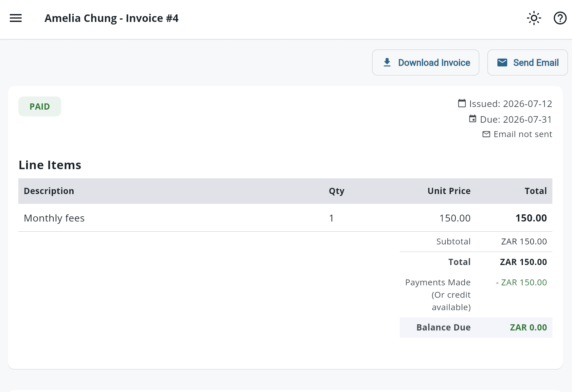Click the bold Total amount ZAR 150.00
The image size is (572, 392).
523,262
